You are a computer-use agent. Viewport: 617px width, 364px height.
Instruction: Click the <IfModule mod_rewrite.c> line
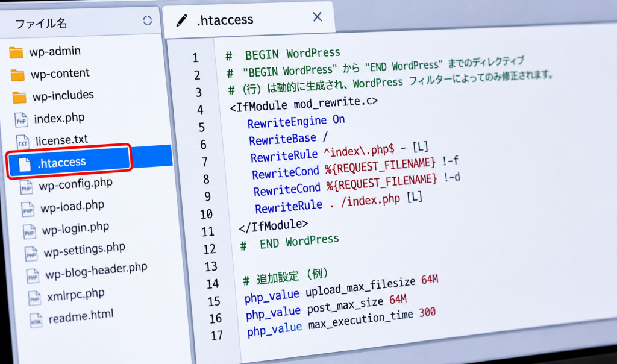pos(304,104)
